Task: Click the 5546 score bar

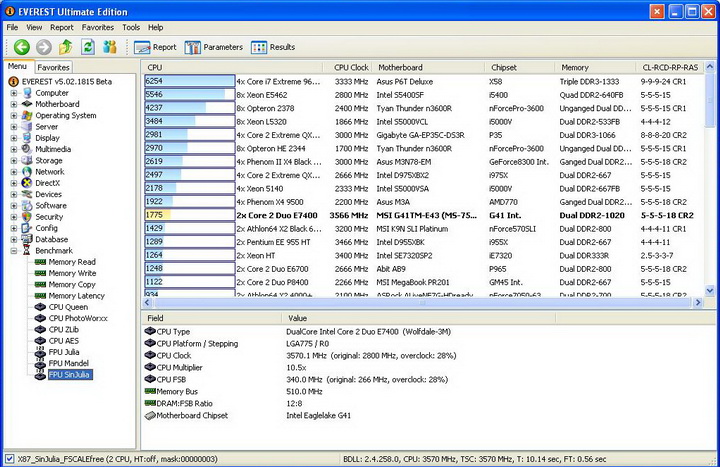Action: pos(190,95)
